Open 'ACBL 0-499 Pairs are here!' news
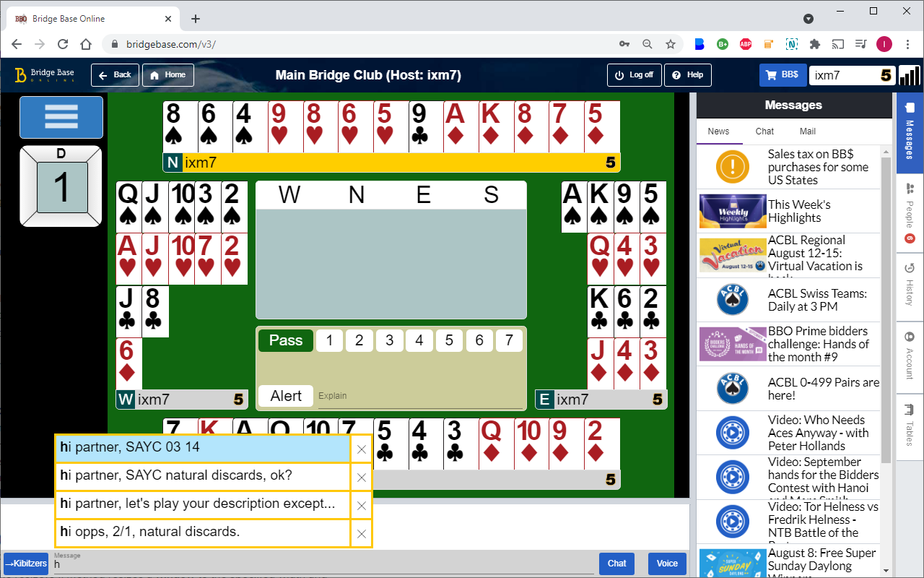Screen dimensions: 924x578 click(789, 389)
